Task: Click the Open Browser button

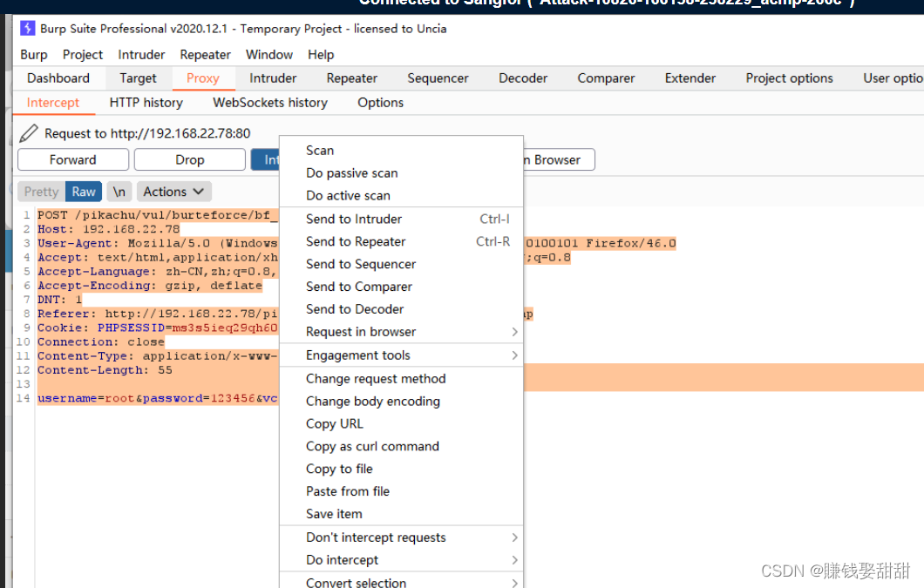Action: coord(559,159)
